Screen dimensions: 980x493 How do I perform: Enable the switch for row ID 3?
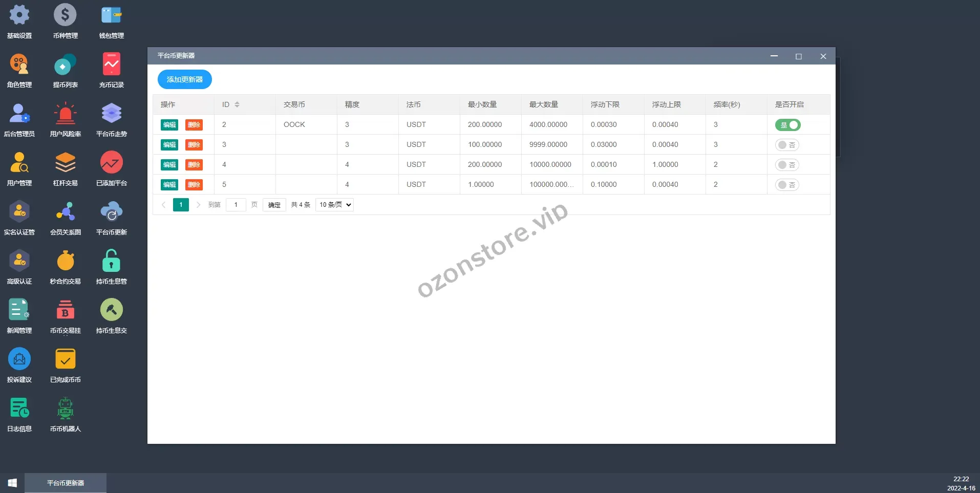click(787, 145)
